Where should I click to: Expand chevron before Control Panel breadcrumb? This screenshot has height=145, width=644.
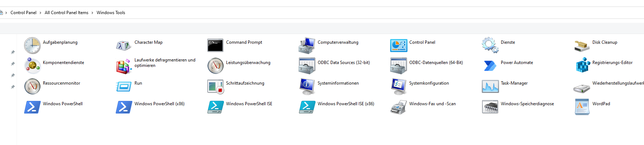pyautogui.click(x=6, y=13)
